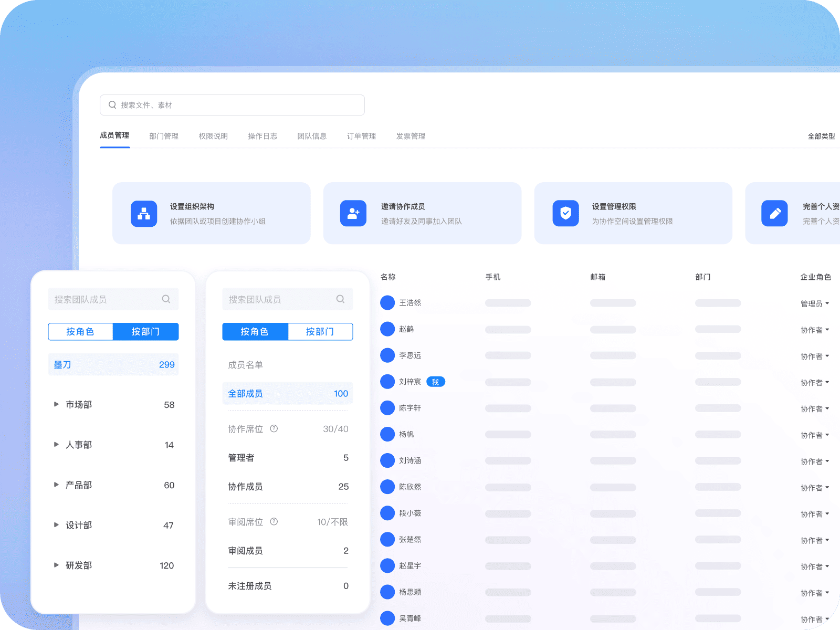
Task: Expand the 产品部 department
Action: coord(56,485)
